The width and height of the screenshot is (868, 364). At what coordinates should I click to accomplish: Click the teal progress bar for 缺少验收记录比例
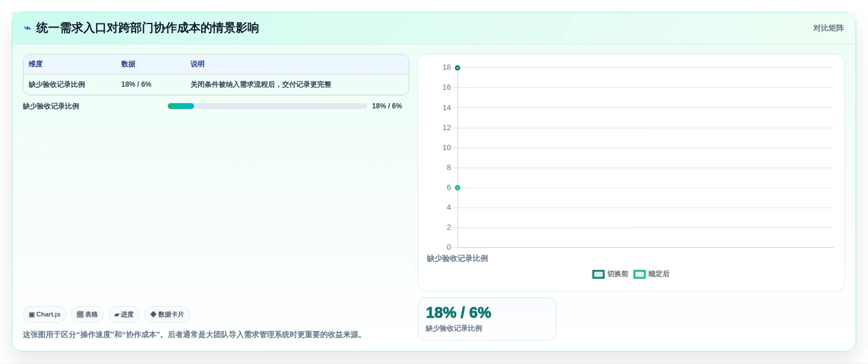click(x=181, y=106)
